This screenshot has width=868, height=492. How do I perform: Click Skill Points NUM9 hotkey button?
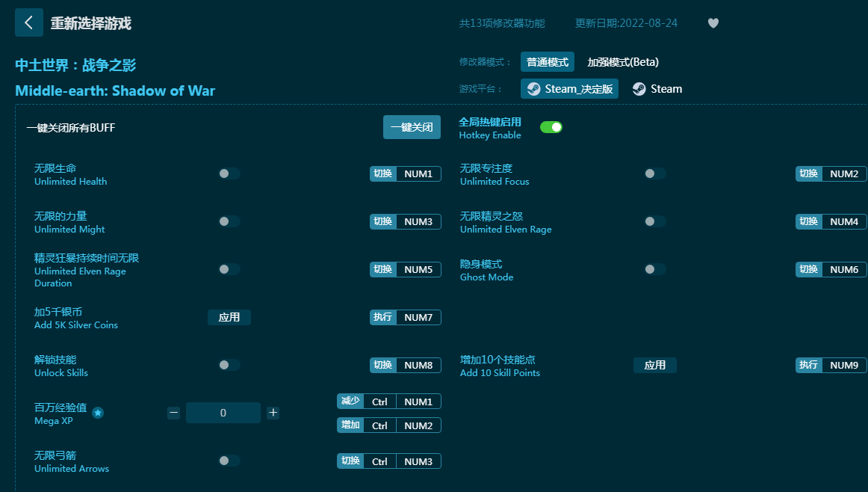point(831,365)
